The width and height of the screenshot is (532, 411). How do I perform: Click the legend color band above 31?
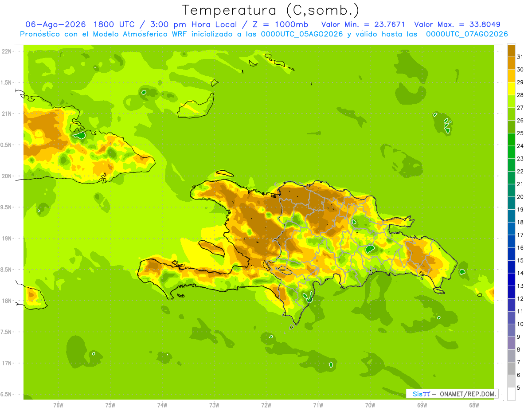[511, 51]
